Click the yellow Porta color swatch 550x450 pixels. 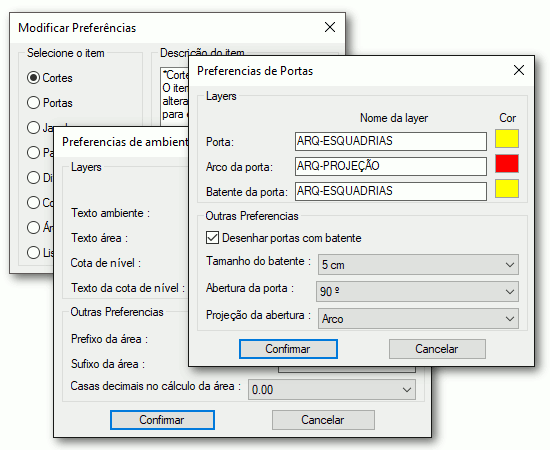click(507, 139)
